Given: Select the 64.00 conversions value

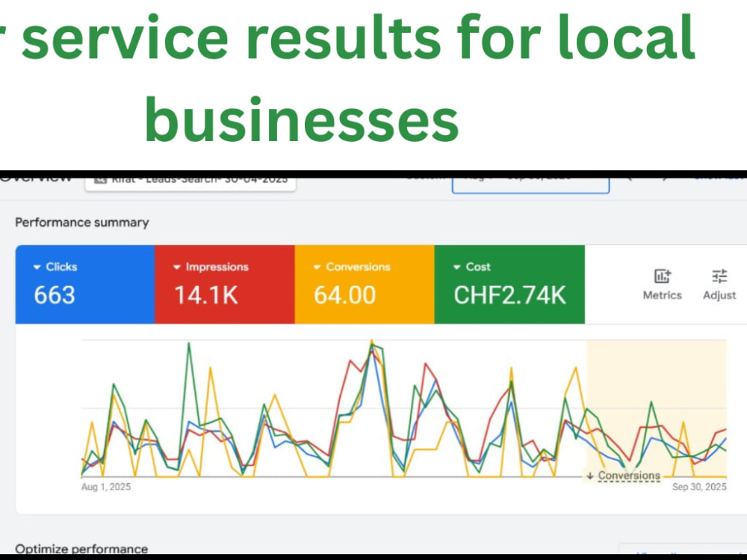Looking at the screenshot, I should pos(344,295).
